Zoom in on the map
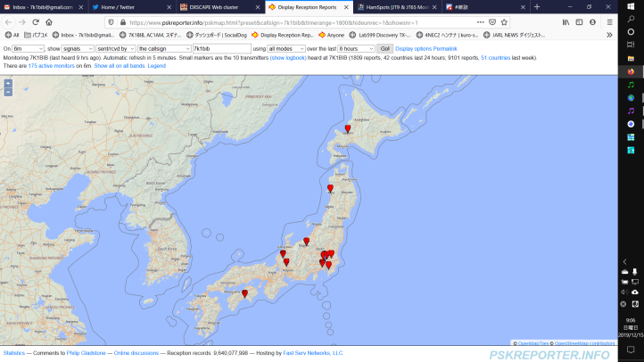644x362 pixels. (x=8, y=83)
